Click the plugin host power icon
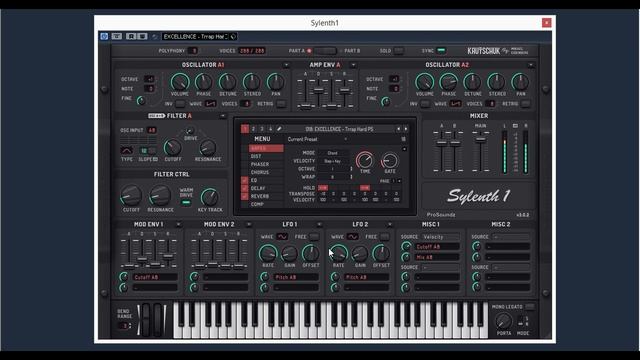 (x=104, y=36)
